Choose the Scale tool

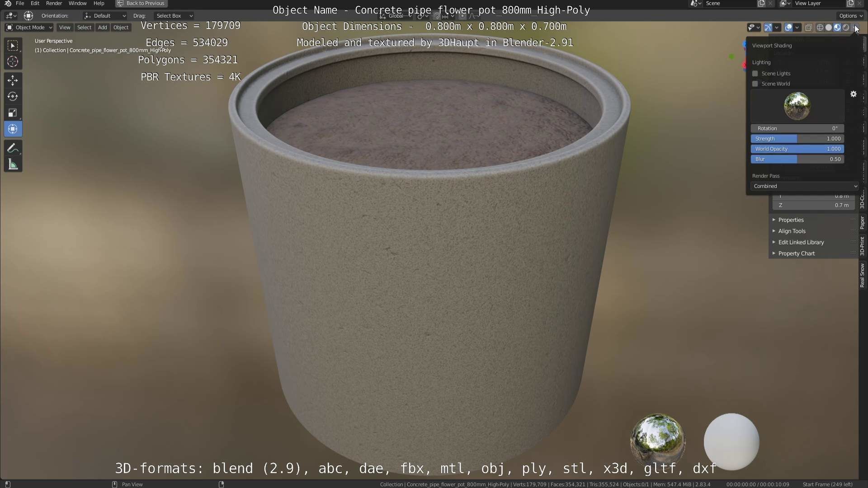click(13, 113)
